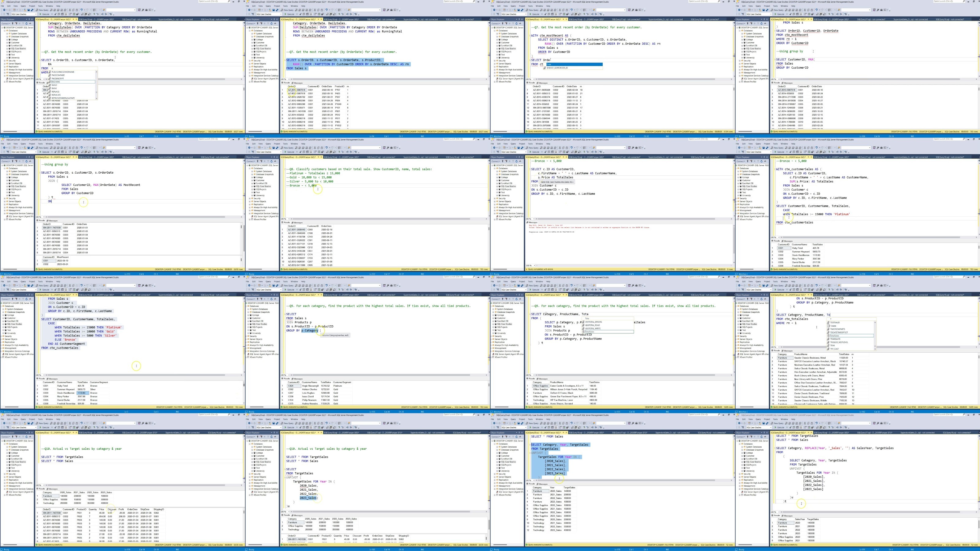Click PUBLISHINGSERVERNAME suggestion icon in autocomplete list
The width and height of the screenshot is (980, 551).
tap(50, 72)
